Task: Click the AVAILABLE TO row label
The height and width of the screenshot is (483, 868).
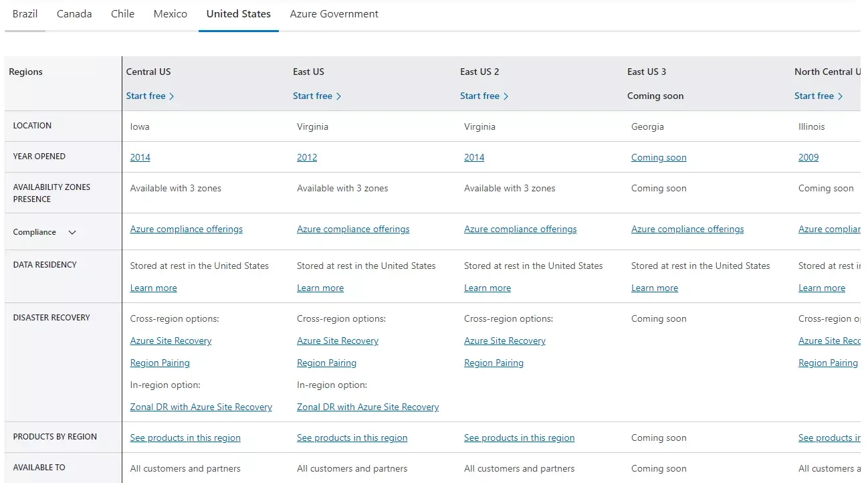Action: [39, 468]
